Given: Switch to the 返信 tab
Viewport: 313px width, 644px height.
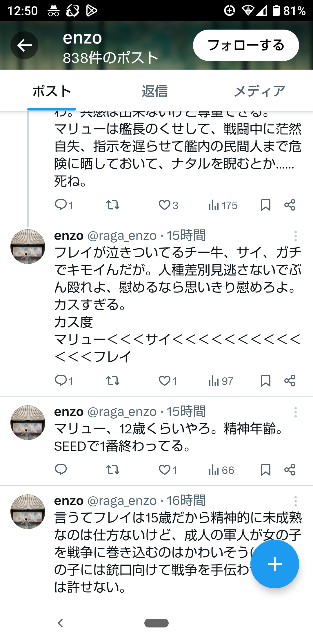Looking at the screenshot, I should pyautogui.click(x=155, y=91).
